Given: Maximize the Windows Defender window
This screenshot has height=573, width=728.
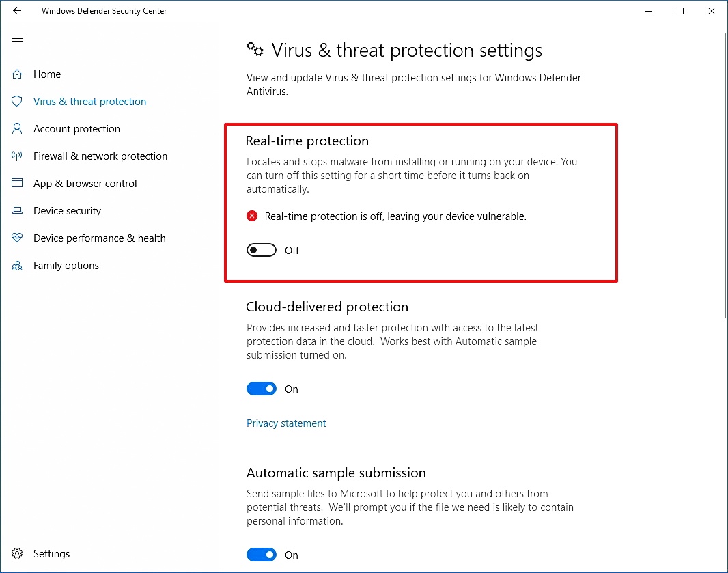Looking at the screenshot, I should coord(680,11).
